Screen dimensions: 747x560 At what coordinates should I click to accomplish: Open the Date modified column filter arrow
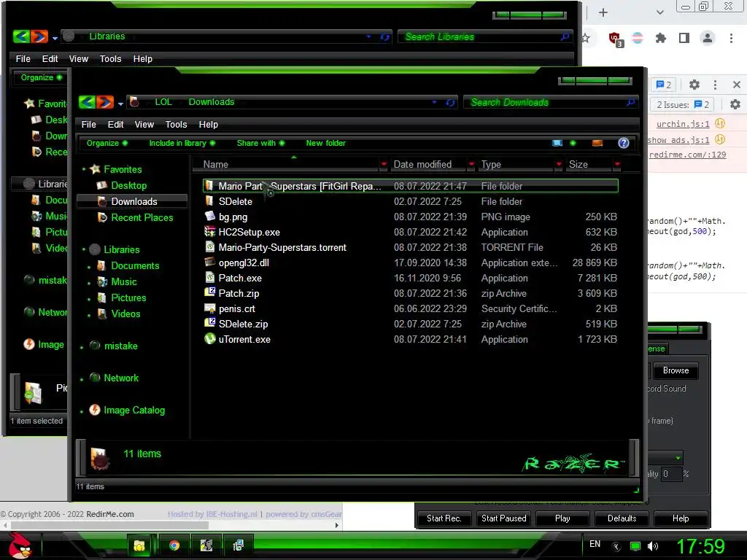click(471, 164)
